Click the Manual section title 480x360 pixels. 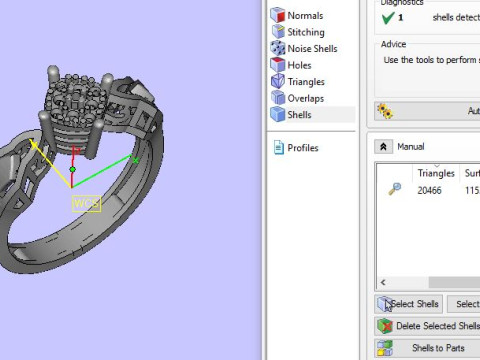click(x=411, y=147)
